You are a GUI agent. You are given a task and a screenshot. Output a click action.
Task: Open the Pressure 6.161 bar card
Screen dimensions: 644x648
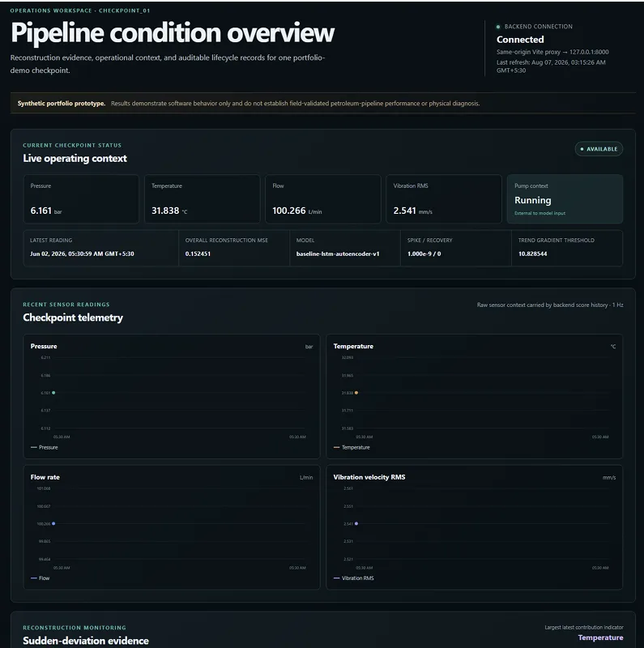81,198
